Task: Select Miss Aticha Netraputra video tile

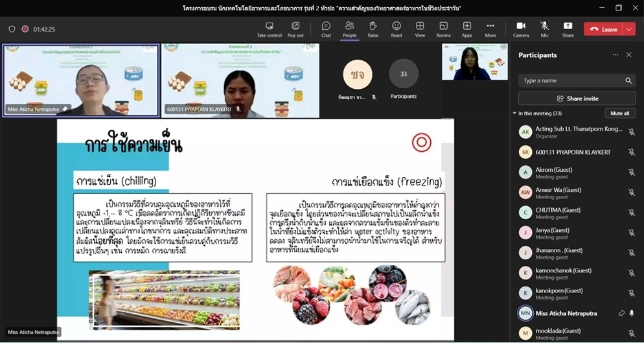Action: [81, 80]
